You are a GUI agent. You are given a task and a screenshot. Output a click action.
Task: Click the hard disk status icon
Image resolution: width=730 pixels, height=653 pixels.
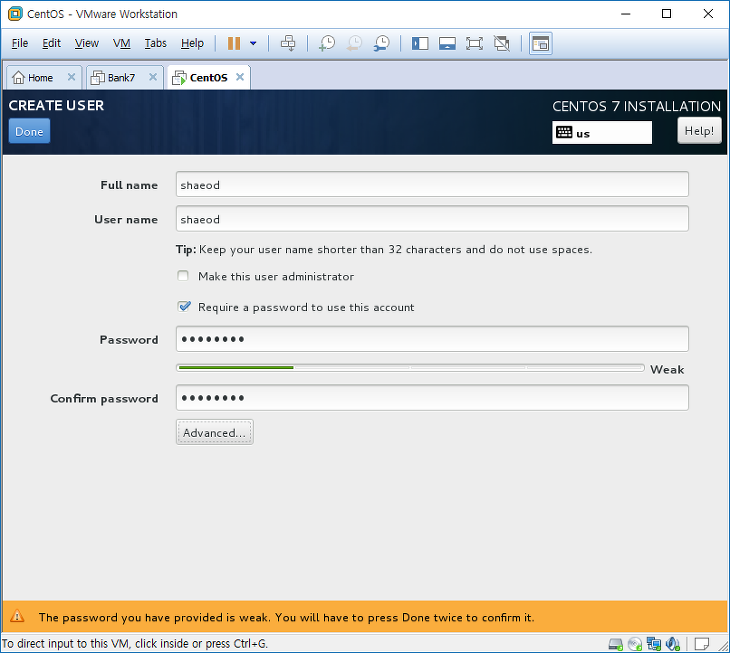pyautogui.click(x=616, y=644)
